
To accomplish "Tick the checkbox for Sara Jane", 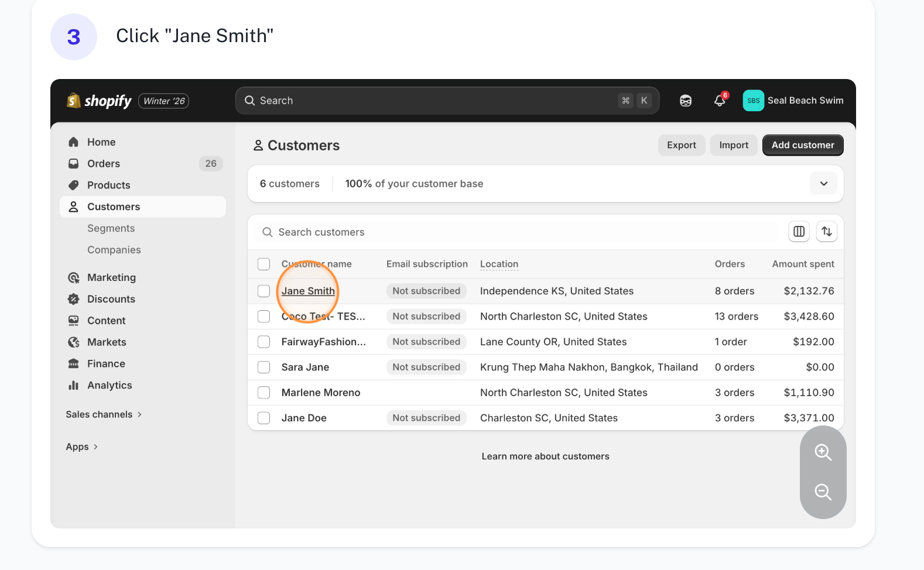I will 264,367.
